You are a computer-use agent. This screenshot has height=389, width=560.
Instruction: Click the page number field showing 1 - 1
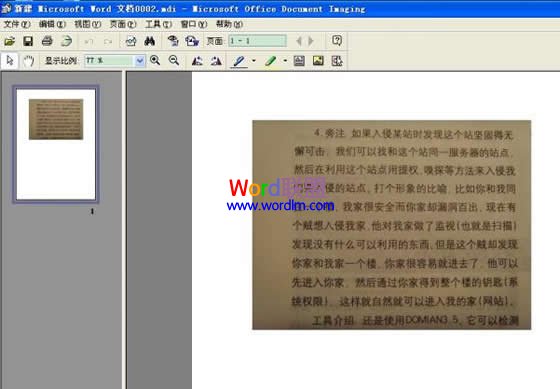257,41
